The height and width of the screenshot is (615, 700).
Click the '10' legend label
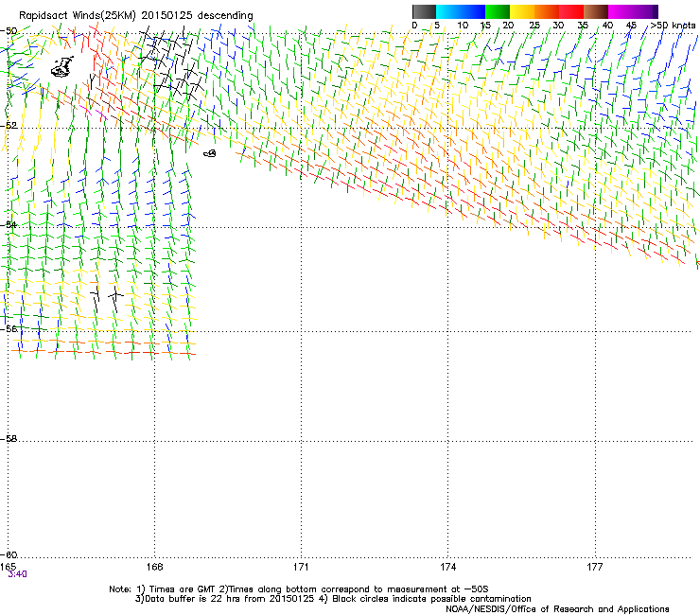(463, 26)
